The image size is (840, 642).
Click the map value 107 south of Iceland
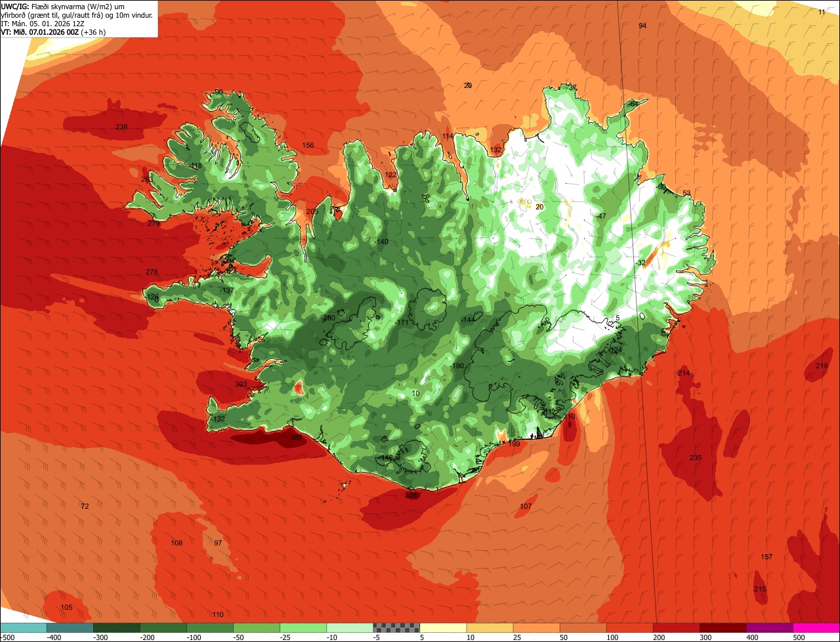pos(526,507)
